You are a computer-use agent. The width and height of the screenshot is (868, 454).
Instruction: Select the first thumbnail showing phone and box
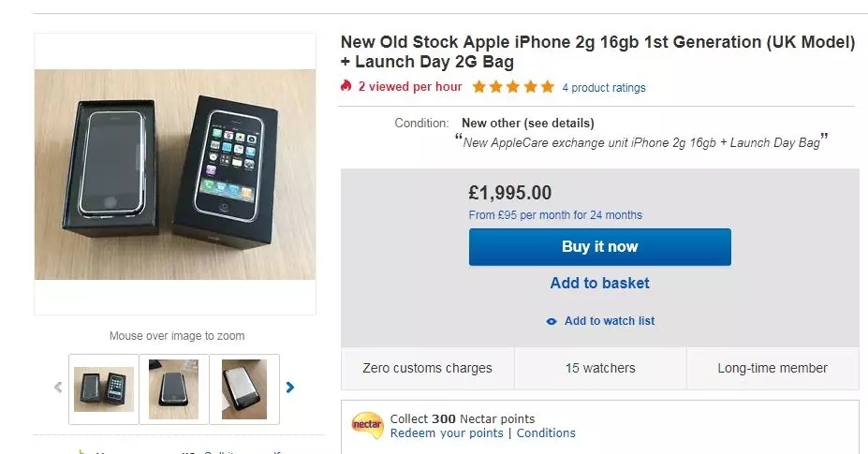pos(104,388)
